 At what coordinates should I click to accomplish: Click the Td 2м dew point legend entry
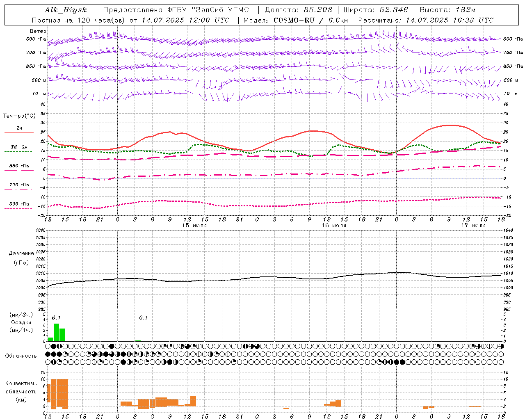pyautogui.click(x=19, y=147)
